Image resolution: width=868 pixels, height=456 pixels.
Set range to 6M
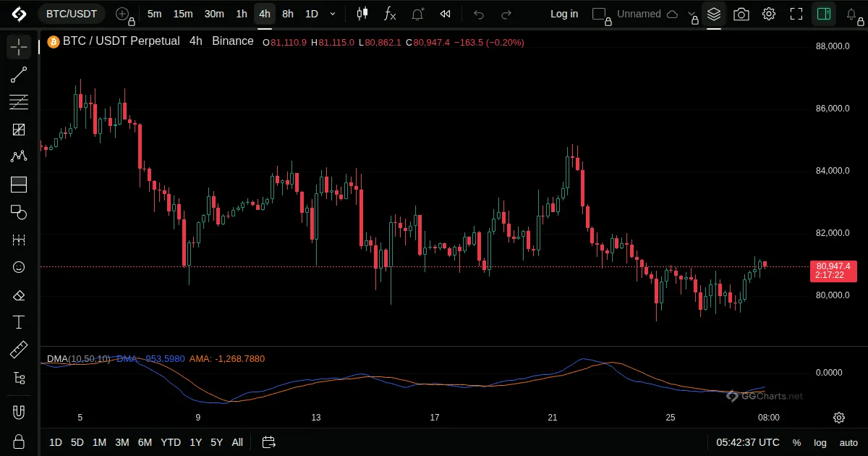pyautogui.click(x=145, y=442)
